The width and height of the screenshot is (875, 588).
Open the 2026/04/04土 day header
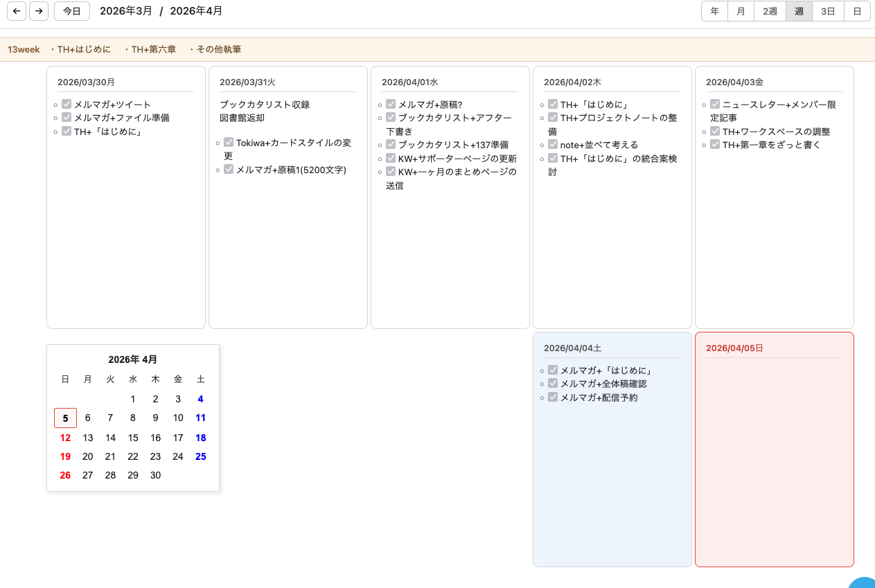pyautogui.click(x=572, y=348)
